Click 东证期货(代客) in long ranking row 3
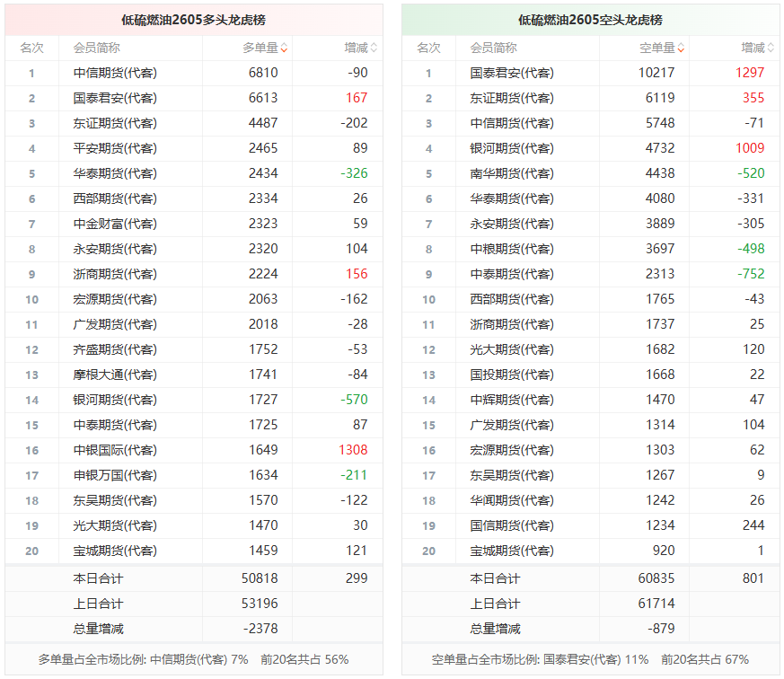Viewport: 784px width, 679px height. click(x=115, y=123)
